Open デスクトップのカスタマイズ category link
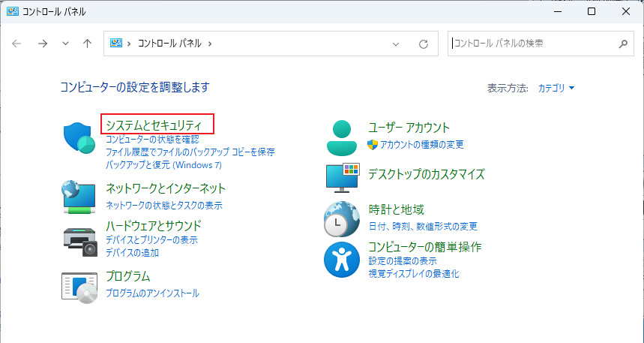The image size is (644, 343). 427,174
